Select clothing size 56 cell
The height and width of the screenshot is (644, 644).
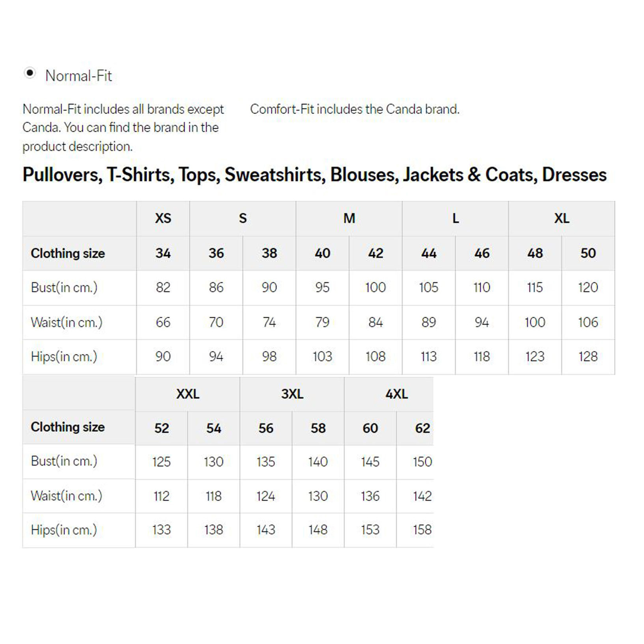pos(266,428)
